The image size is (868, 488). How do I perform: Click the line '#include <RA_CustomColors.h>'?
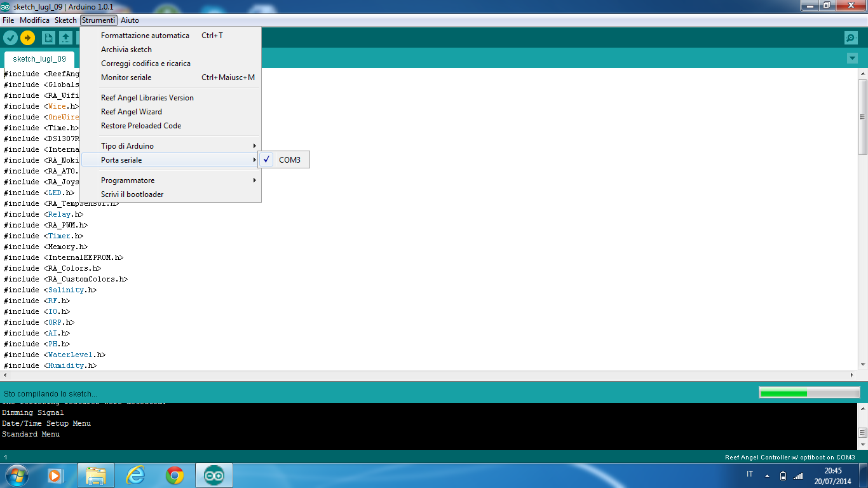66,279
